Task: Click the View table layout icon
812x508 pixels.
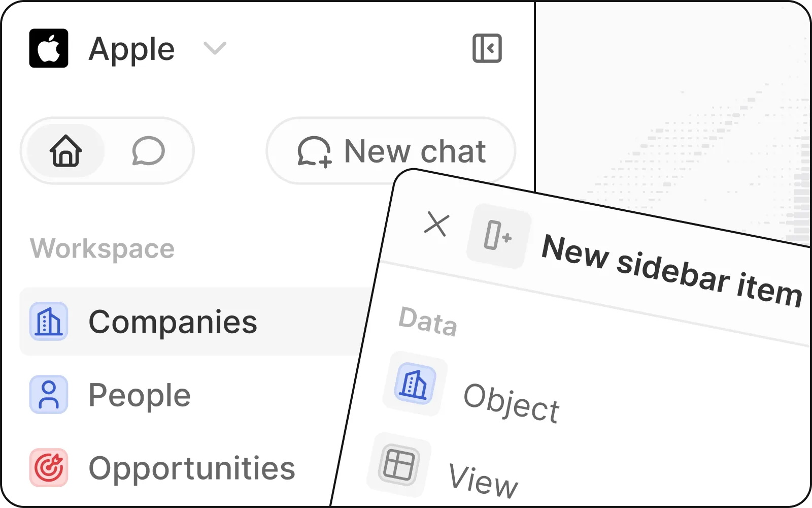Action: [x=399, y=465]
